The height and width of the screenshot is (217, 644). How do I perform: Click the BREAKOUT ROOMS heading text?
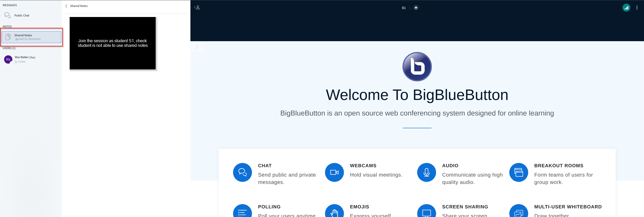[x=559, y=166]
